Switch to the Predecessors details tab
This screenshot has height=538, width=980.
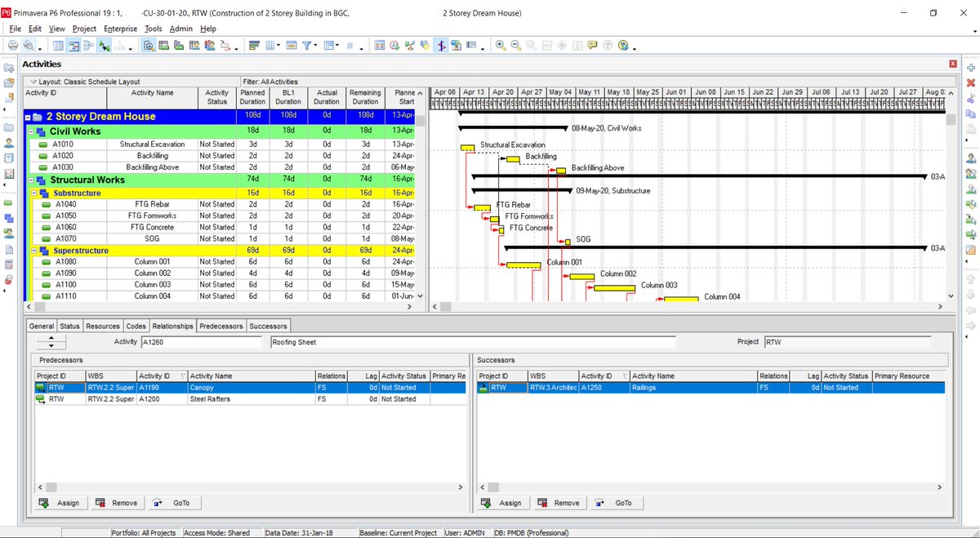[221, 326]
